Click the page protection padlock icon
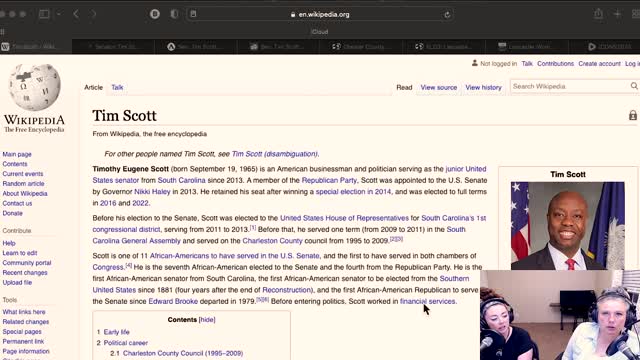The width and height of the screenshot is (640, 360). click(x=633, y=116)
